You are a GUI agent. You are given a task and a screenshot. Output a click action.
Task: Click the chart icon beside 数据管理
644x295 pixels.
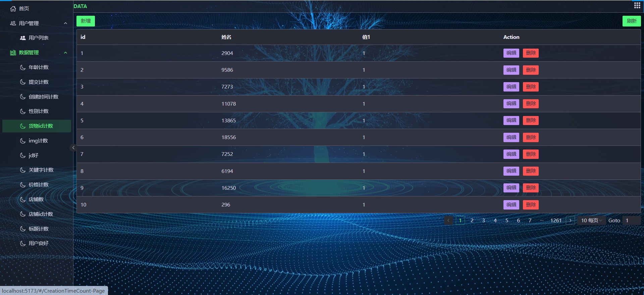(13, 53)
